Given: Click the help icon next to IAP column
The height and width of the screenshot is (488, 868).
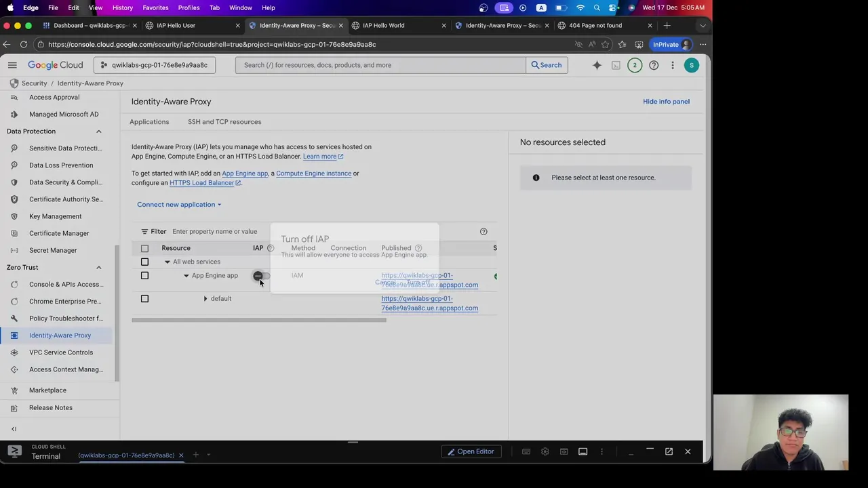Looking at the screenshot, I should (x=271, y=248).
